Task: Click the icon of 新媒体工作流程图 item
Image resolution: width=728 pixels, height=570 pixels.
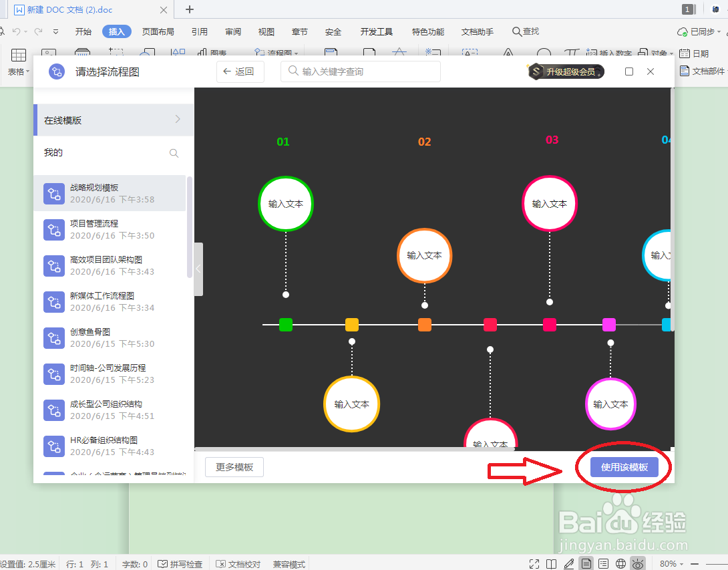Action: point(54,302)
